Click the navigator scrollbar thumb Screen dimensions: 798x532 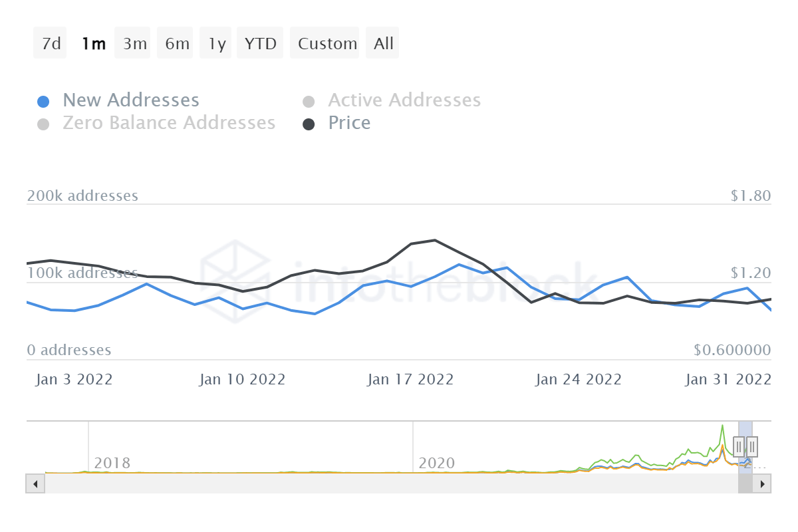click(745, 484)
